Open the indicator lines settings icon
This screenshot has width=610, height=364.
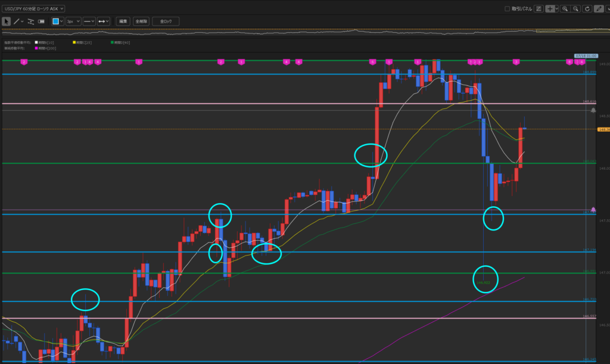[x=539, y=8]
